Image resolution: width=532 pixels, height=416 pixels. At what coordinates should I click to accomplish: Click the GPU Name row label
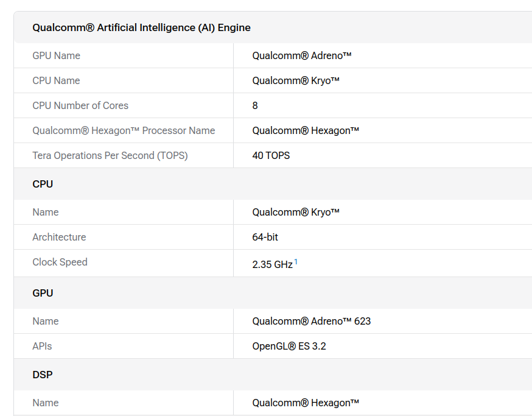(x=56, y=55)
